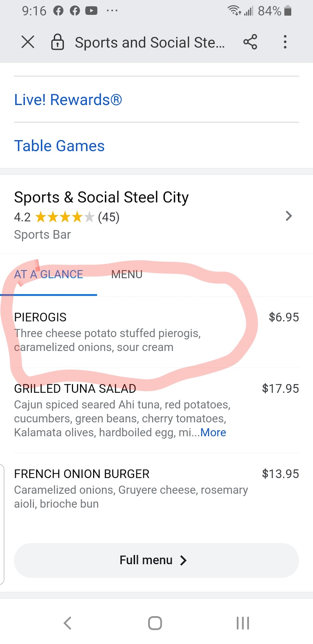
Task: Select the AT A GLANCE tab
Action: (x=49, y=274)
